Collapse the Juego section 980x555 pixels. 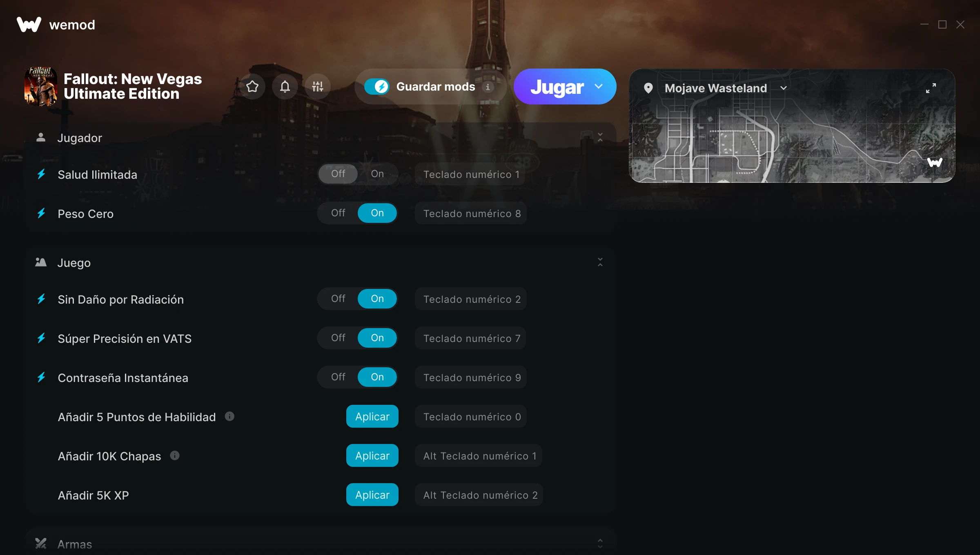[x=600, y=262]
